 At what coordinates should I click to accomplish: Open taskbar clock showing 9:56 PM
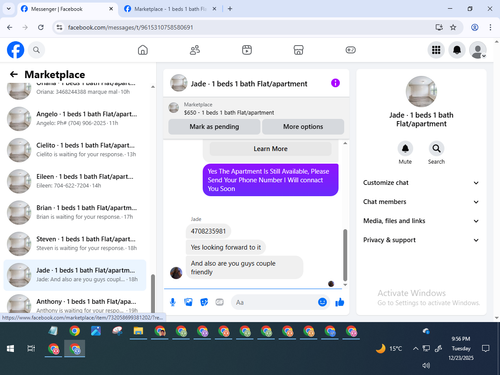[x=461, y=348]
